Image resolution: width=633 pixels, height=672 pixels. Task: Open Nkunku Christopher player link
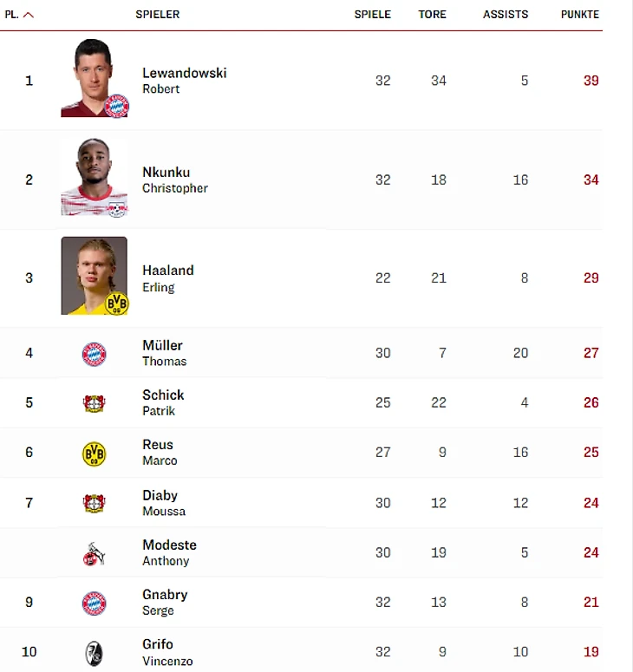(174, 179)
